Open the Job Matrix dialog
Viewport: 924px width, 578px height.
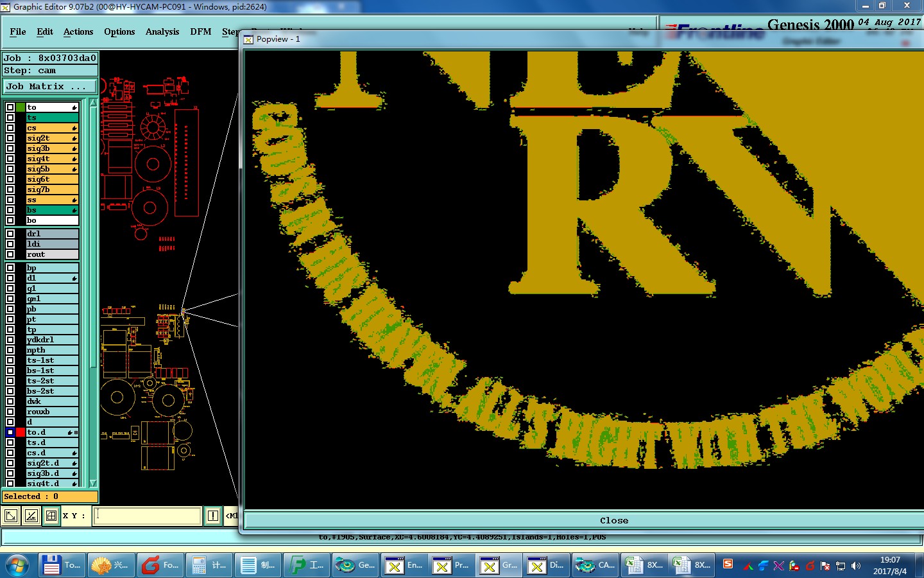click(50, 86)
